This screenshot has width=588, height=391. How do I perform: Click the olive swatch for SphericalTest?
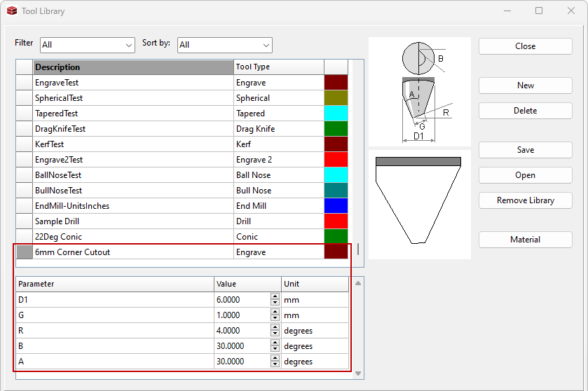[x=336, y=98]
